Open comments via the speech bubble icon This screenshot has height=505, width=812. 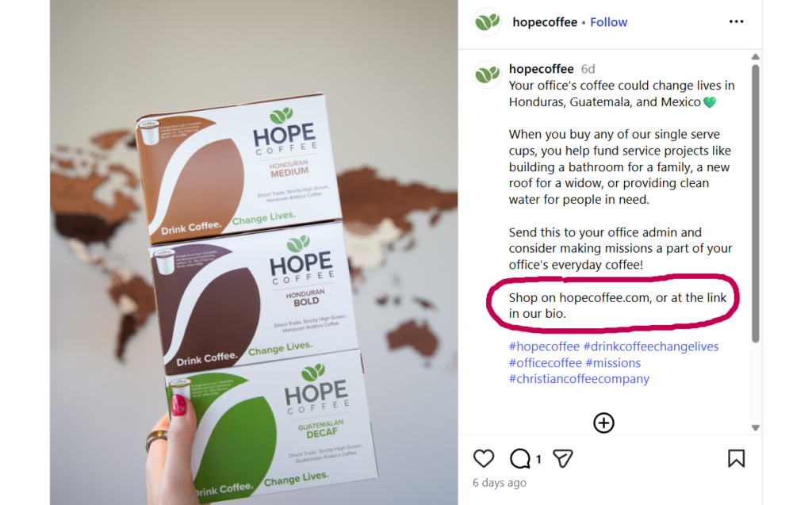tap(520, 458)
